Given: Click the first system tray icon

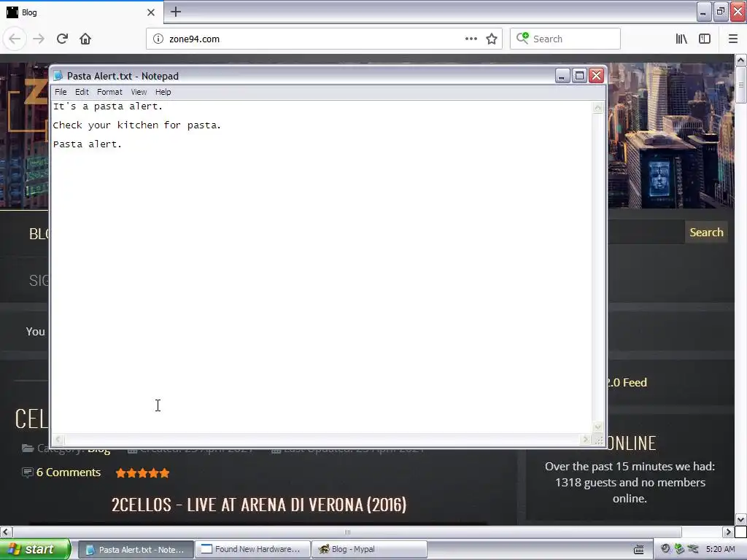Looking at the screenshot, I should 665,549.
